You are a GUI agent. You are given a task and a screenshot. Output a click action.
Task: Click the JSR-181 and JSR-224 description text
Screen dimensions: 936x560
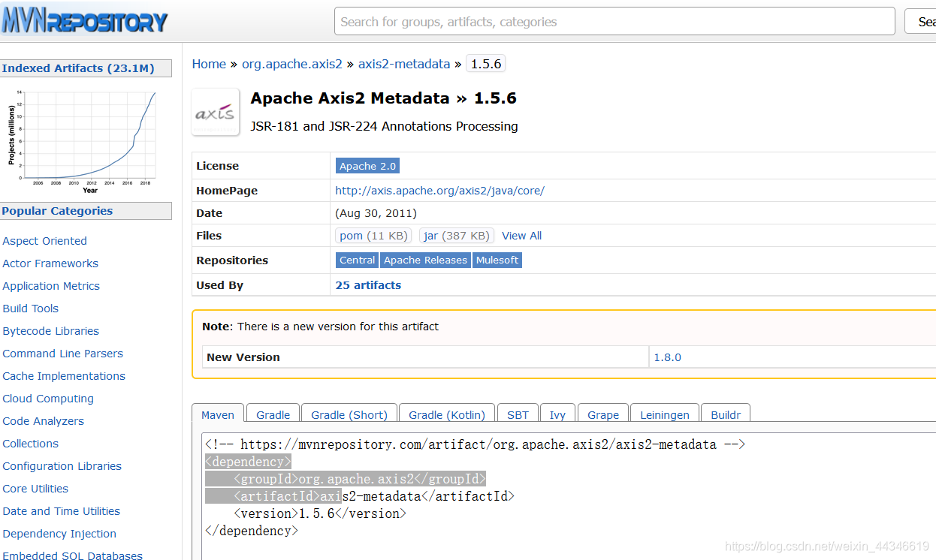384,126
